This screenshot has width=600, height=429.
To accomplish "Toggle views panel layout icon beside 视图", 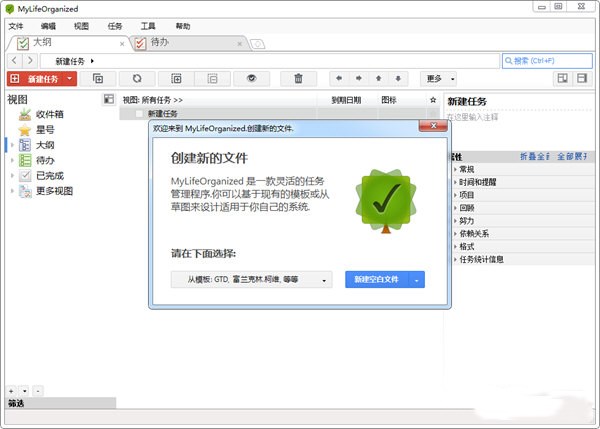I will [x=109, y=100].
